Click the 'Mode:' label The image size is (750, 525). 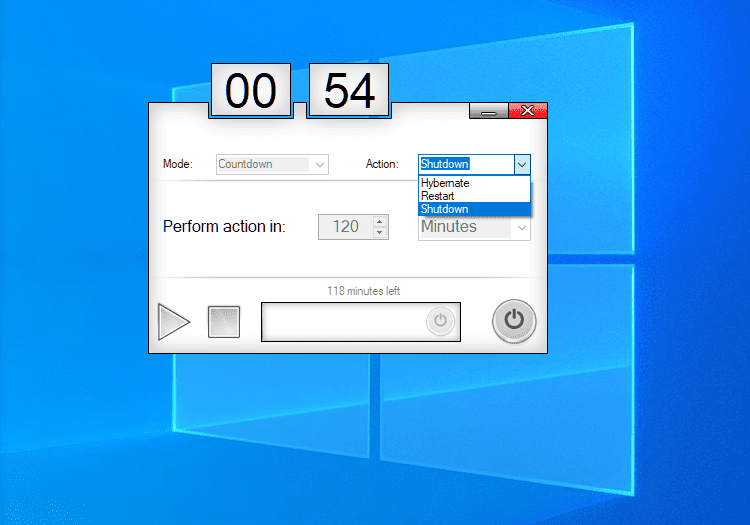point(177,164)
